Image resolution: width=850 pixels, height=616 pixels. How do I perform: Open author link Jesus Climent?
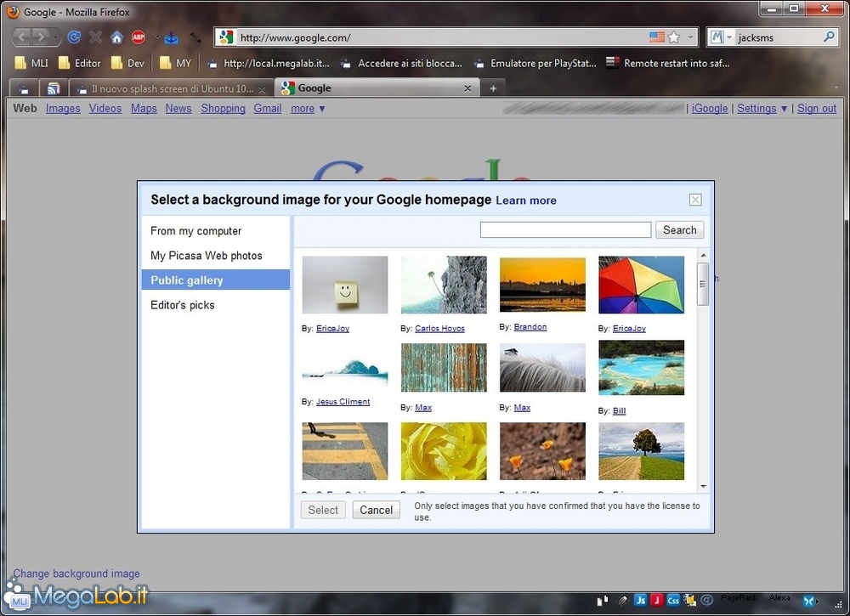tap(343, 401)
